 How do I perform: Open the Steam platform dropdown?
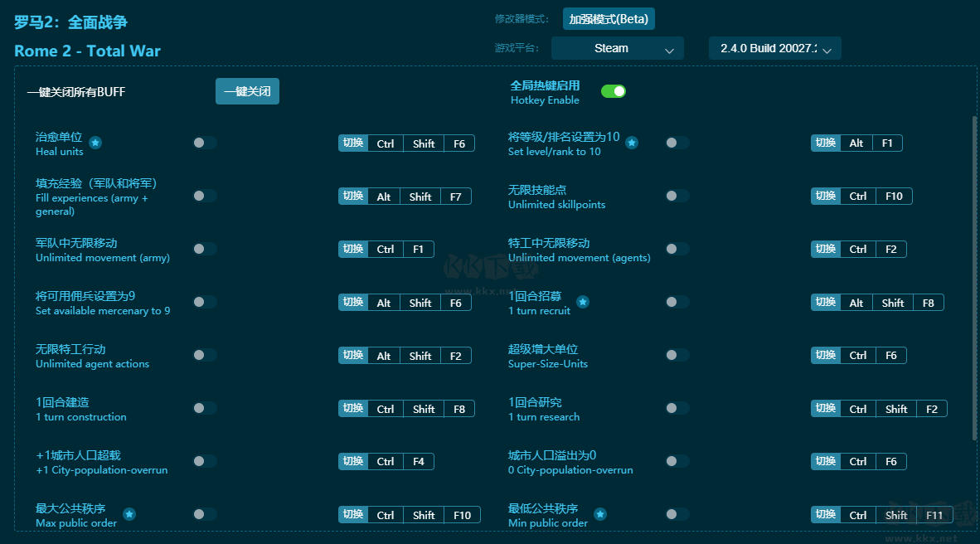[618, 48]
